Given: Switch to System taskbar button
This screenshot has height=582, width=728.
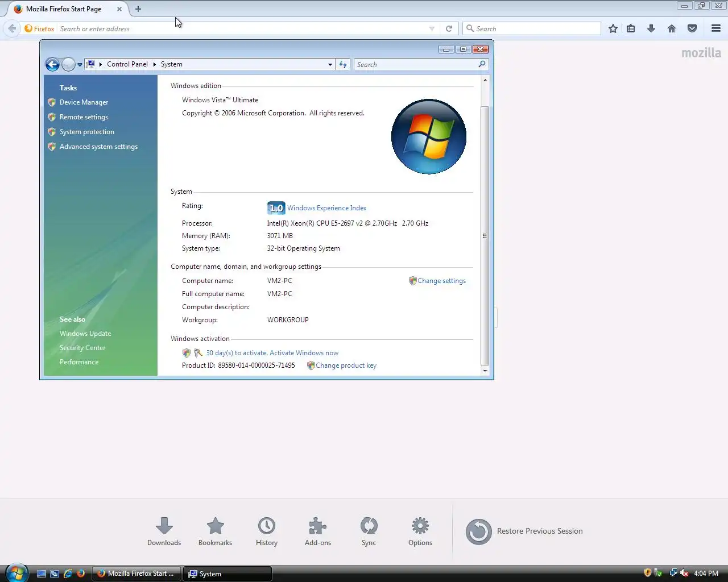Looking at the screenshot, I should [227, 573].
